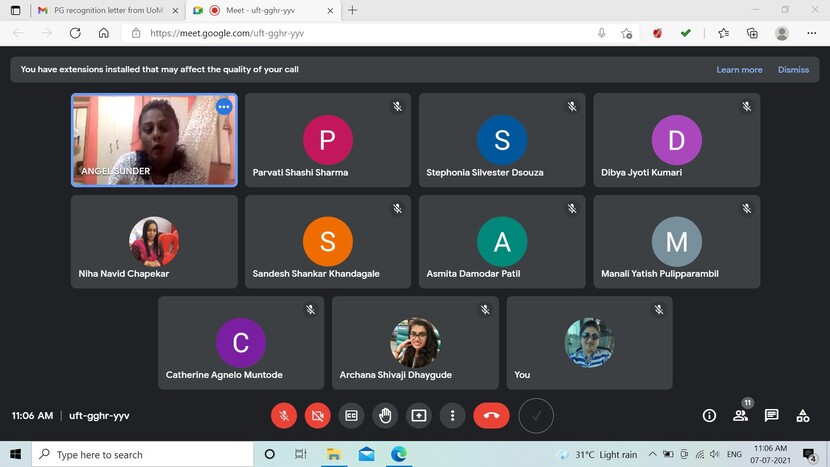Dismiss the extensions warning banner

point(793,70)
